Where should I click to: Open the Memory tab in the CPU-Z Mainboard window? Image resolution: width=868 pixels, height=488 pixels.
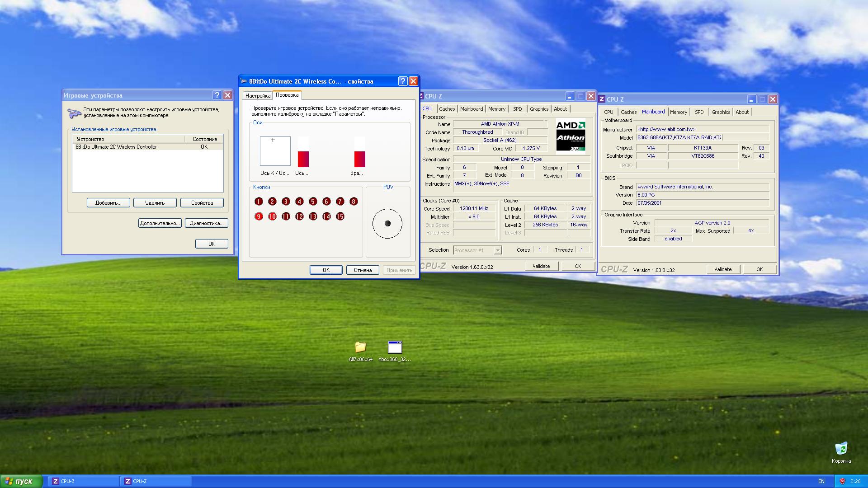pos(678,112)
